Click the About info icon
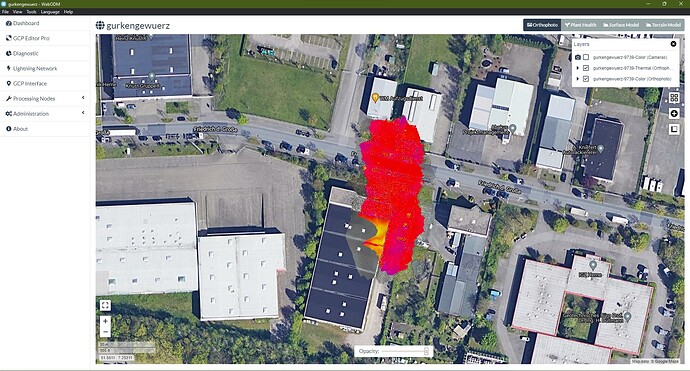 click(8, 129)
